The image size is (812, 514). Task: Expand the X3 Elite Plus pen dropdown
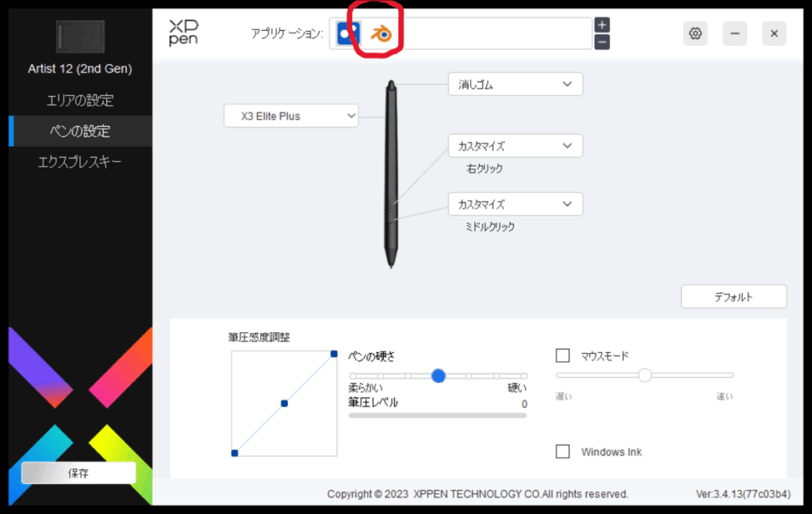click(x=291, y=116)
